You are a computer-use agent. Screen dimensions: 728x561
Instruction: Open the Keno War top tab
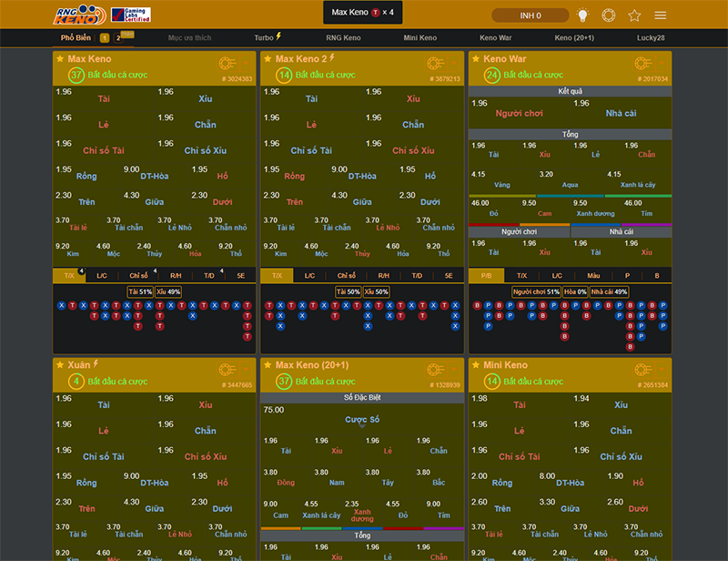pos(495,37)
